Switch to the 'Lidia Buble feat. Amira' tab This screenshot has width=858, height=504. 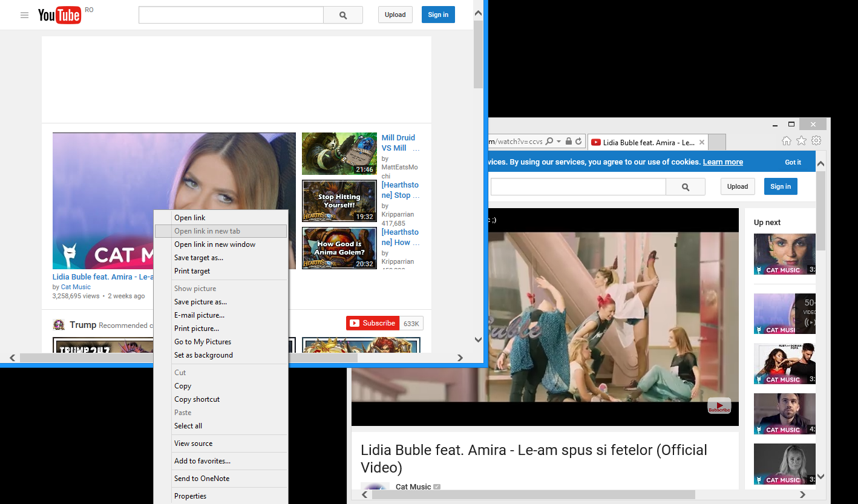pyautogui.click(x=647, y=143)
